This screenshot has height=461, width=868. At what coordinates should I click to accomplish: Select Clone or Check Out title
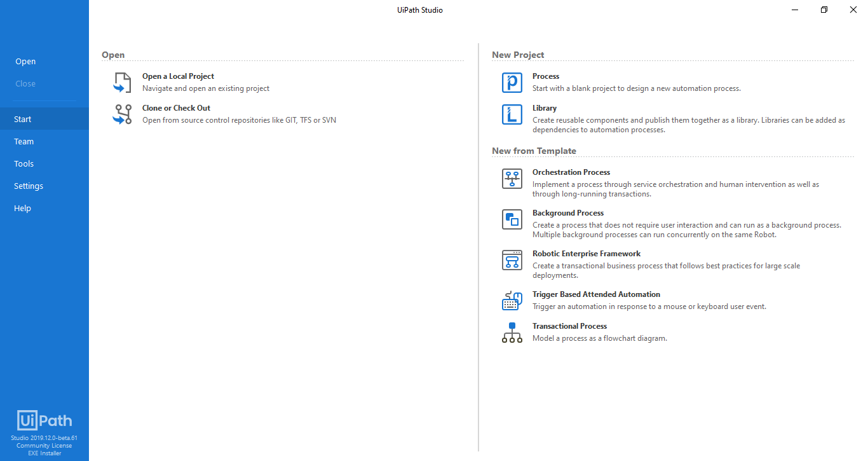pyautogui.click(x=176, y=108)
